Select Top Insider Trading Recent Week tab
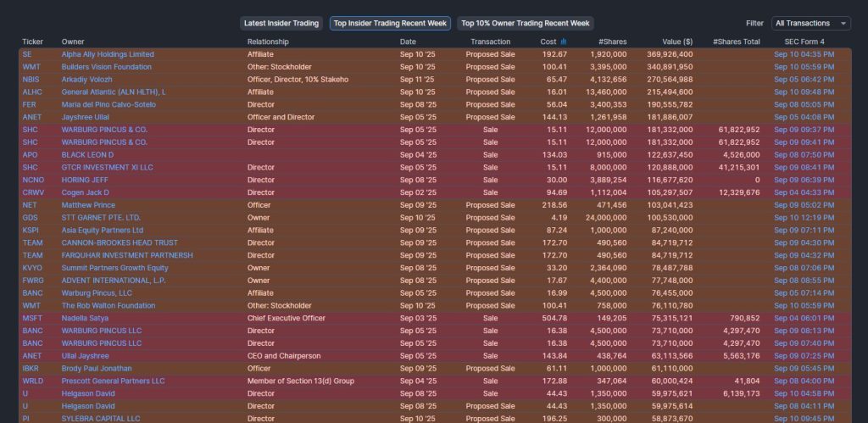 pyautogui.click(x=391, y=24)
